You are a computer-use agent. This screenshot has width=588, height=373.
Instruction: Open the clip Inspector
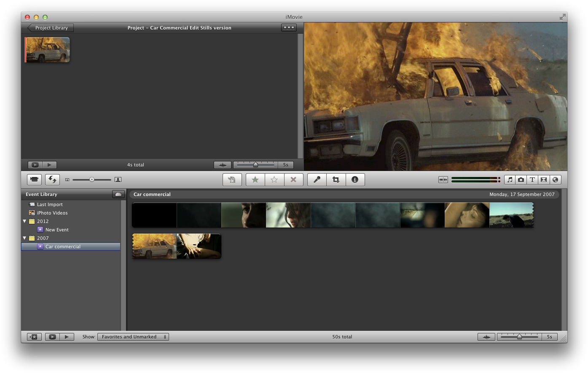(x=355, y=180)
